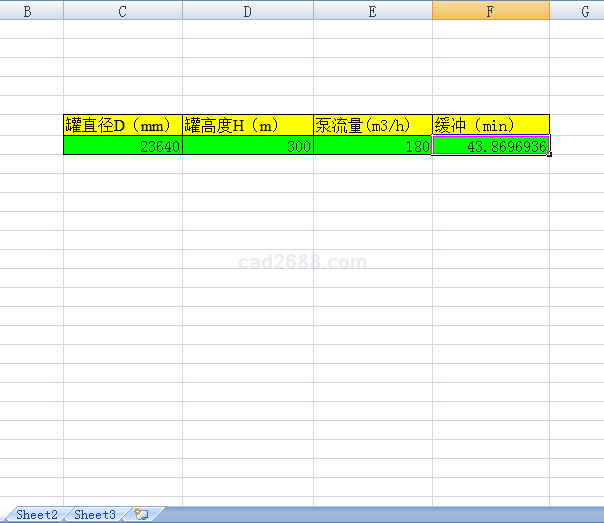
Task: Click the 缓冲（min）header cell
Action: pos(490,125)
